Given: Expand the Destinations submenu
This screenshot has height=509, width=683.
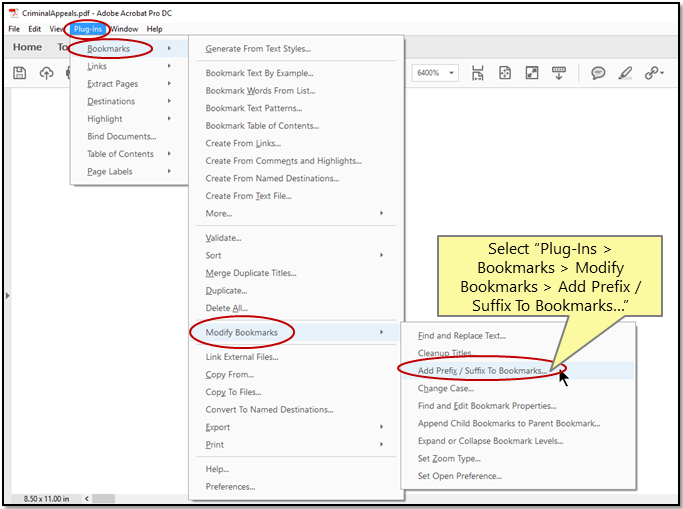Looking at the screenshot, I should click(x=129, y=101).
